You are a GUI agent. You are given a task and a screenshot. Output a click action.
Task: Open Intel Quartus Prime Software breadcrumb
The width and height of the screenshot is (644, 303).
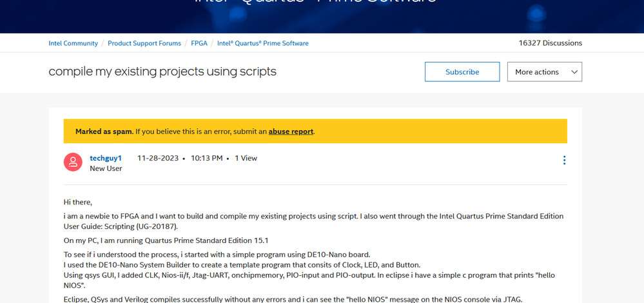coord(263,43)
